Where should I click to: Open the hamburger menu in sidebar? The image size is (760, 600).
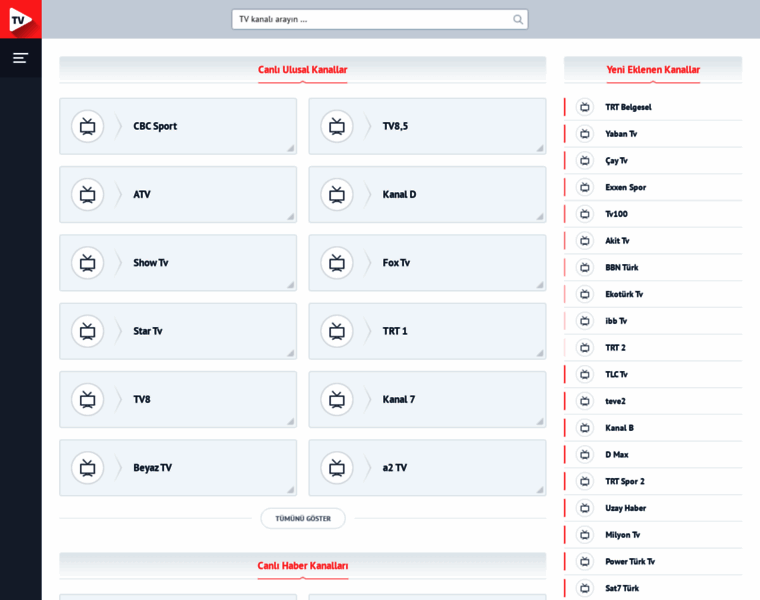click(x=20, y=58)
